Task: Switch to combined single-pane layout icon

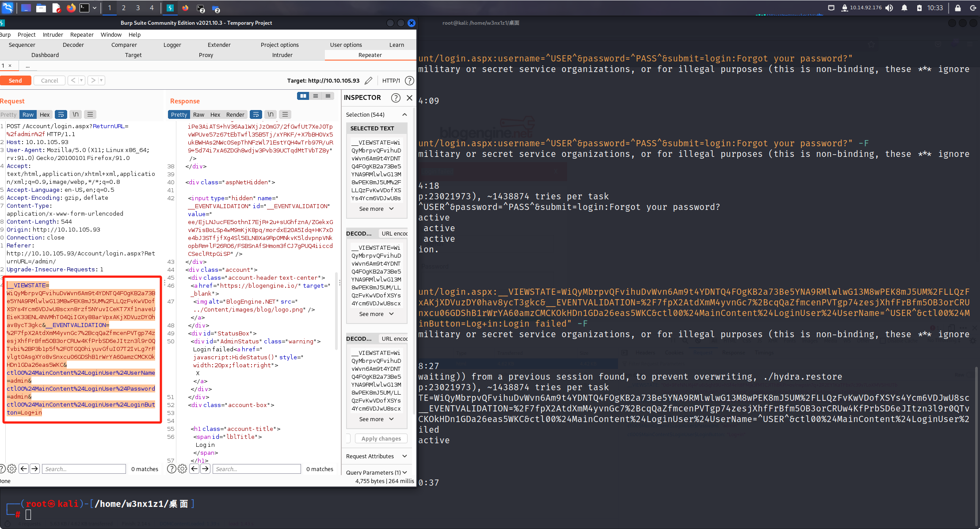Action: coord(328,96)
